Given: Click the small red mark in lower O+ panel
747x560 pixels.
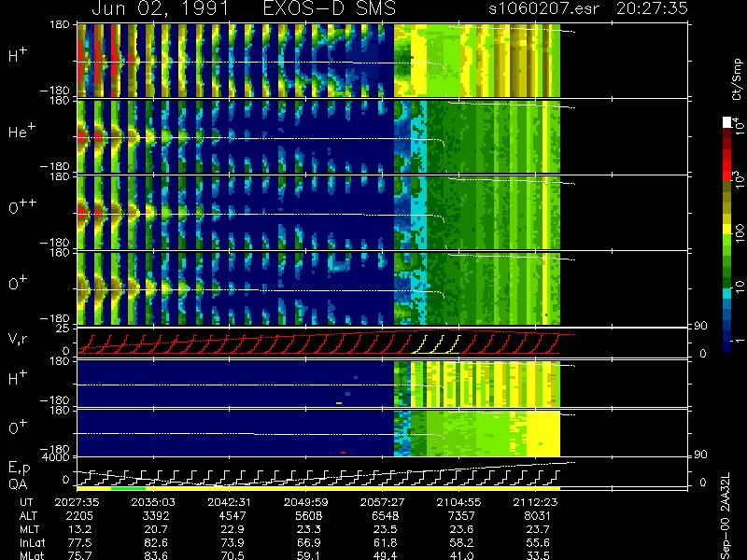Looking at the screenshot, I should click(343, 453).
